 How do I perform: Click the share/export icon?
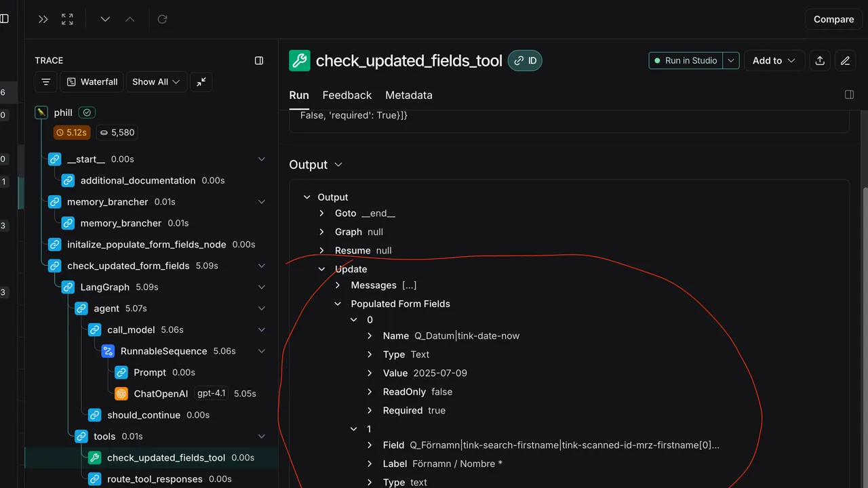click(x=820, y=60)
